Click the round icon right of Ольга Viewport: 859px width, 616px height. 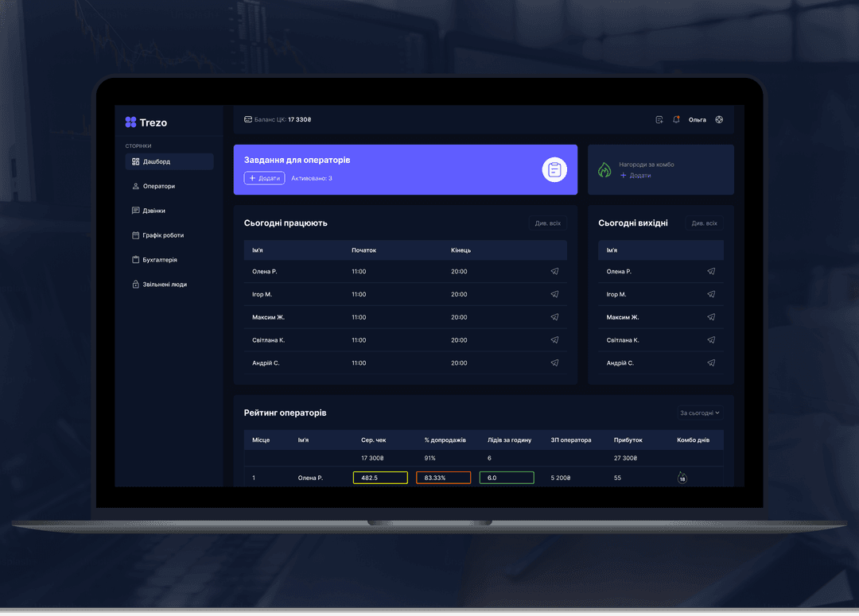(x=719, y=120)
